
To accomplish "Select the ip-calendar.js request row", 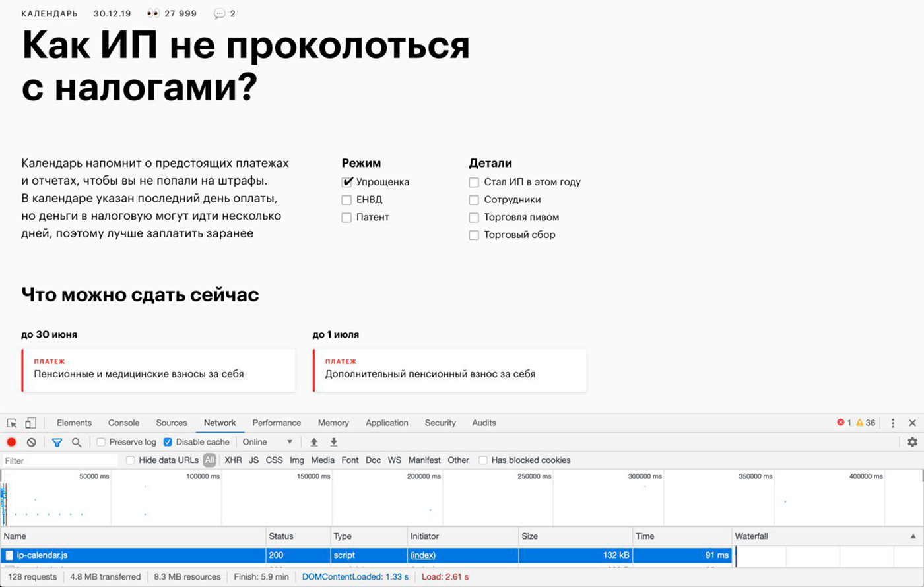I will pos(366,555).
